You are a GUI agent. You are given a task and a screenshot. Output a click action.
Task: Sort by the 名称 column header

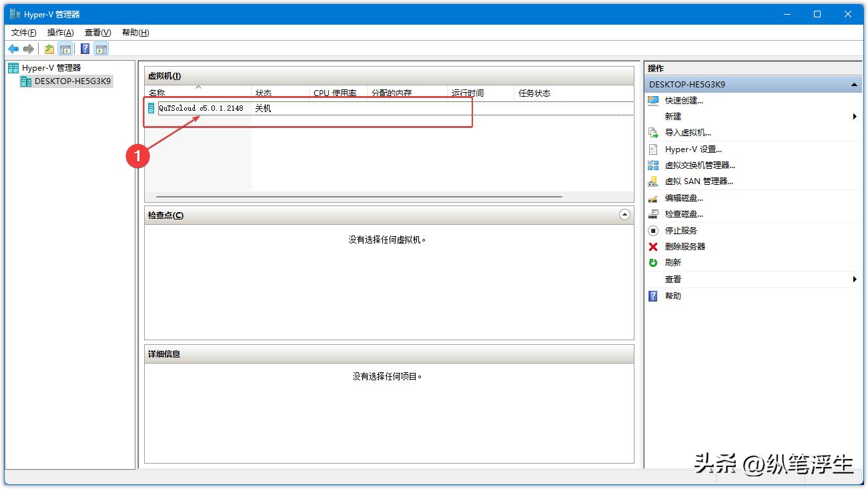coord(198,93)
